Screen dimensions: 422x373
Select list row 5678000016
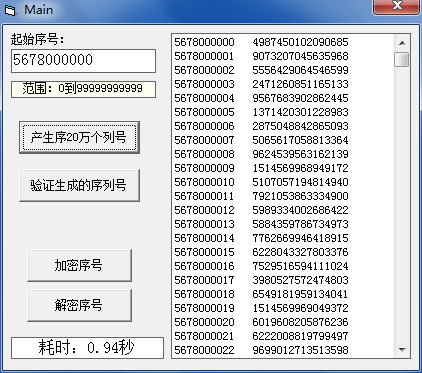click(282, 266)
